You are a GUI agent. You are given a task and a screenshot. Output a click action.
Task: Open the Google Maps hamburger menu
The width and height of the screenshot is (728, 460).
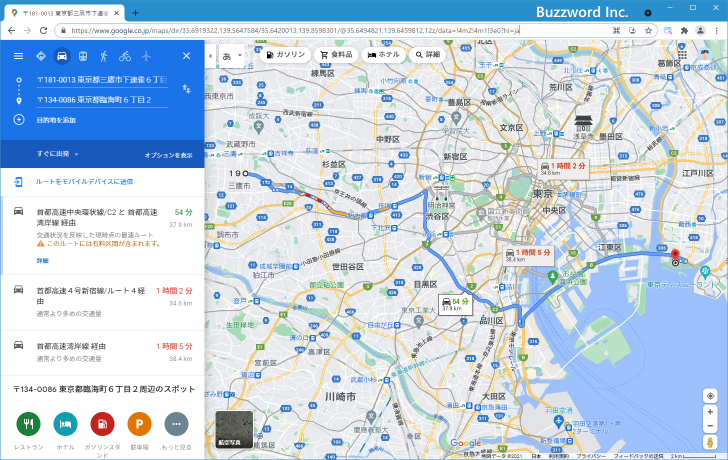click(19, 56)
